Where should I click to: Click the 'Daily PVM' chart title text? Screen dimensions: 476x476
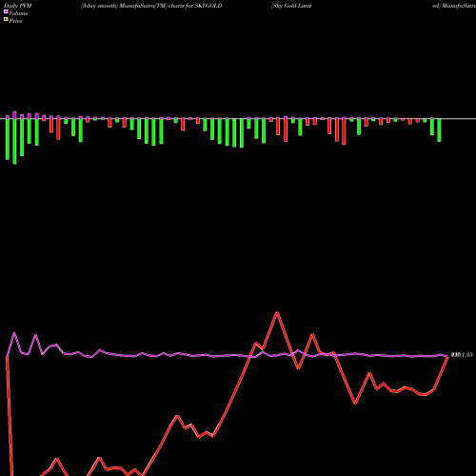point(18,6)
